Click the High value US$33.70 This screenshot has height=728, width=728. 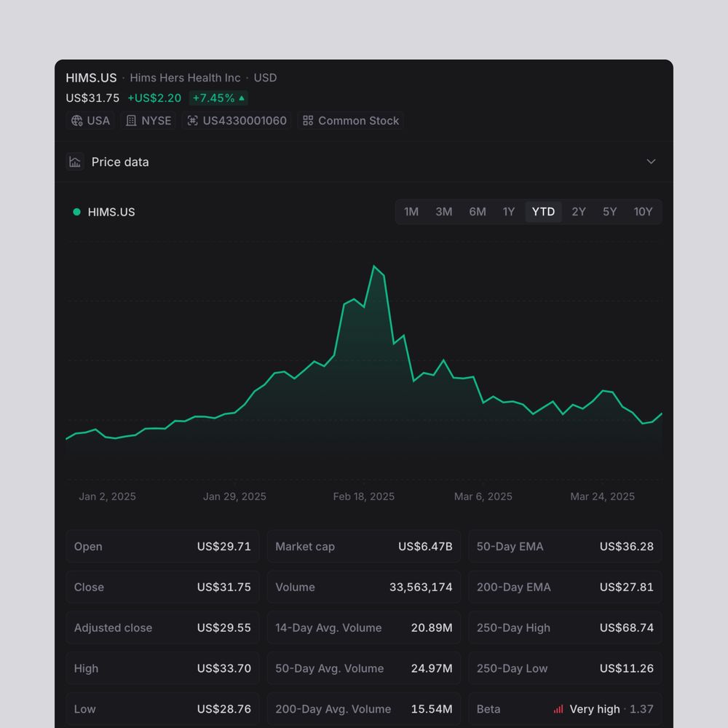(223, 668)
